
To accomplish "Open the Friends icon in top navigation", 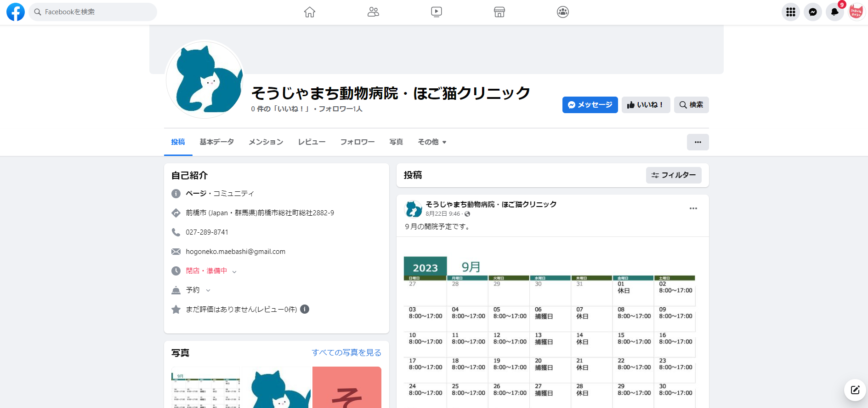I will click(x=373, y=12).
